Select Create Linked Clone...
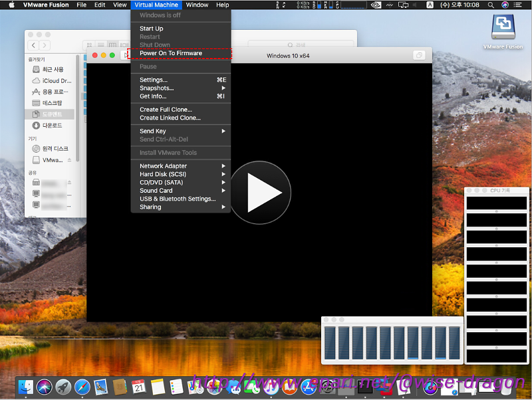 click(x=180, y=118)
